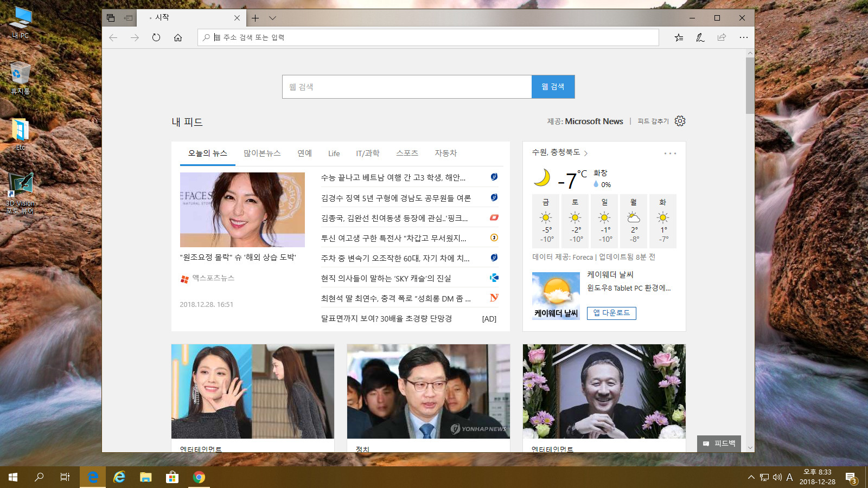Open the memorial portrait news card

click(604, 391)
